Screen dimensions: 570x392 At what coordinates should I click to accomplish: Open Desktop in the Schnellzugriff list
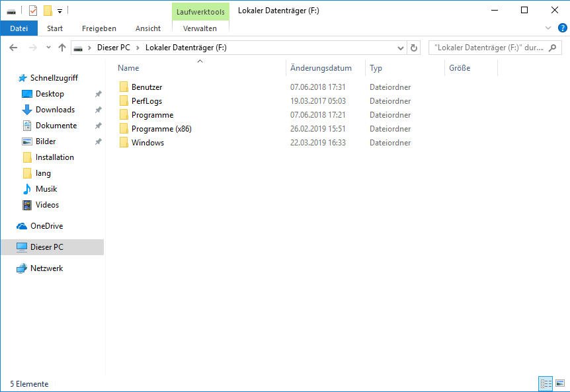[50, 94]
